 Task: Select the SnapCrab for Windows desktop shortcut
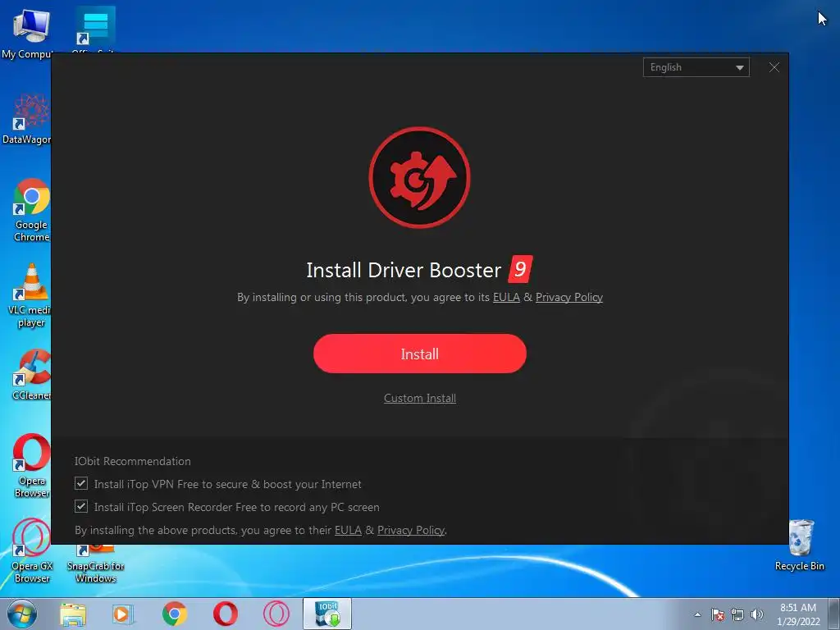pos(95,564)
